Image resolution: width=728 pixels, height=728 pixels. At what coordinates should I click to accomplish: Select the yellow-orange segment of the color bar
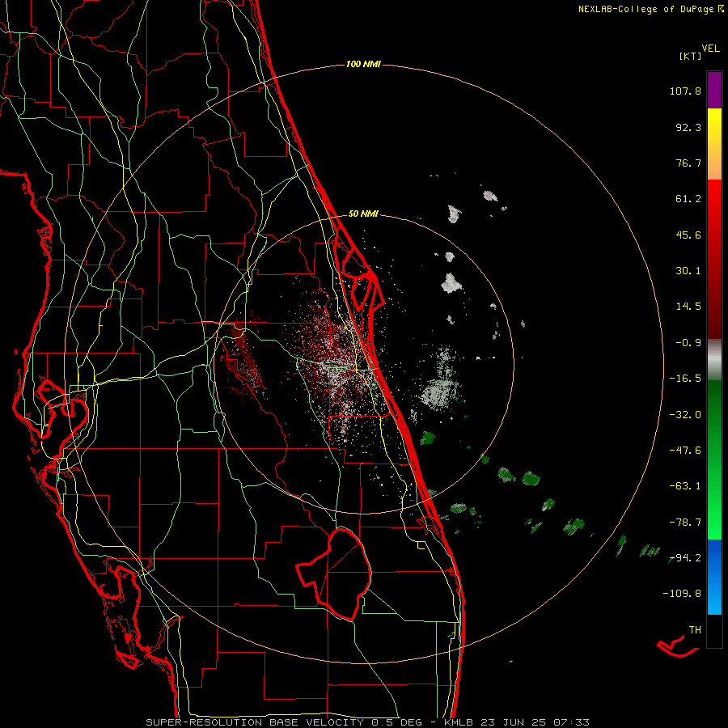click(x=714, y=144)
